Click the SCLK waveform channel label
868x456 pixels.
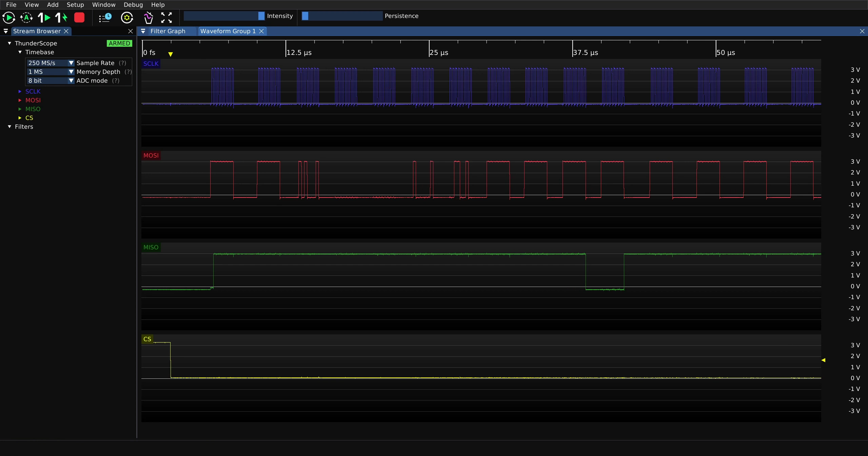(x=151, y=64)
